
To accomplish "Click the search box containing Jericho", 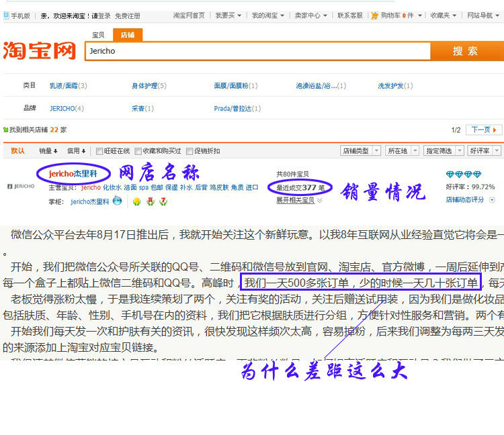I will 258,51.
